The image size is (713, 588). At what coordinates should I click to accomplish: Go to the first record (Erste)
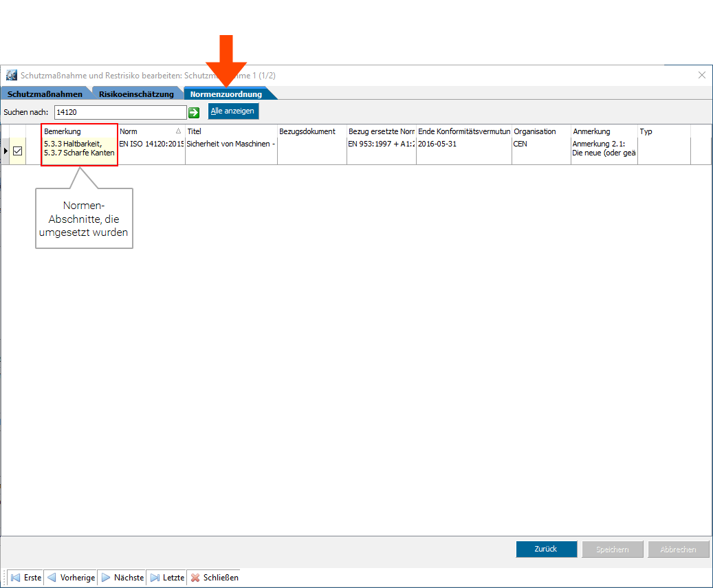[x=26, y=578]
